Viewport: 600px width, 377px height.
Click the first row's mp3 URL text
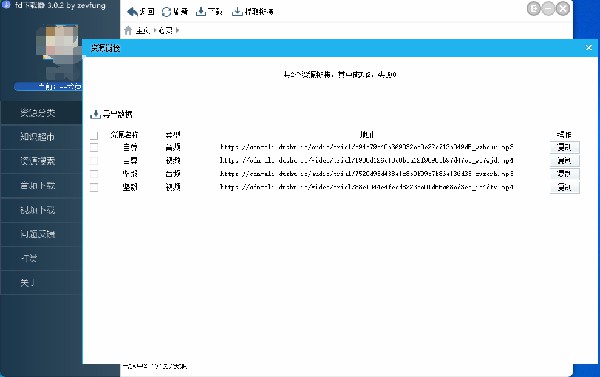tap(366, 147)
